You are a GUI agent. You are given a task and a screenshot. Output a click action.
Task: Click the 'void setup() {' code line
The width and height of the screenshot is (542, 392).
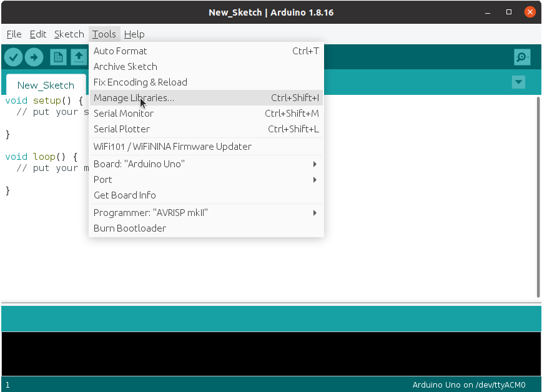pyautogui.click(x=44, y=100)
